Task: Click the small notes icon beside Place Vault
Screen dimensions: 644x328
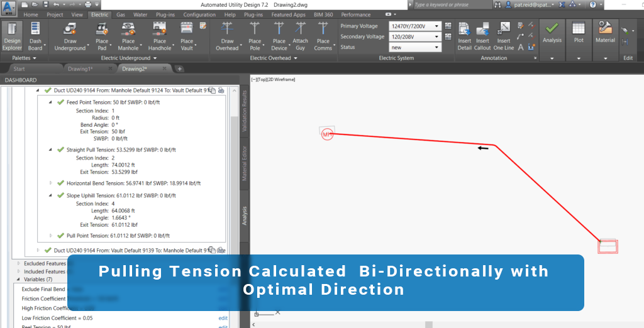Action: pos(203,26)
